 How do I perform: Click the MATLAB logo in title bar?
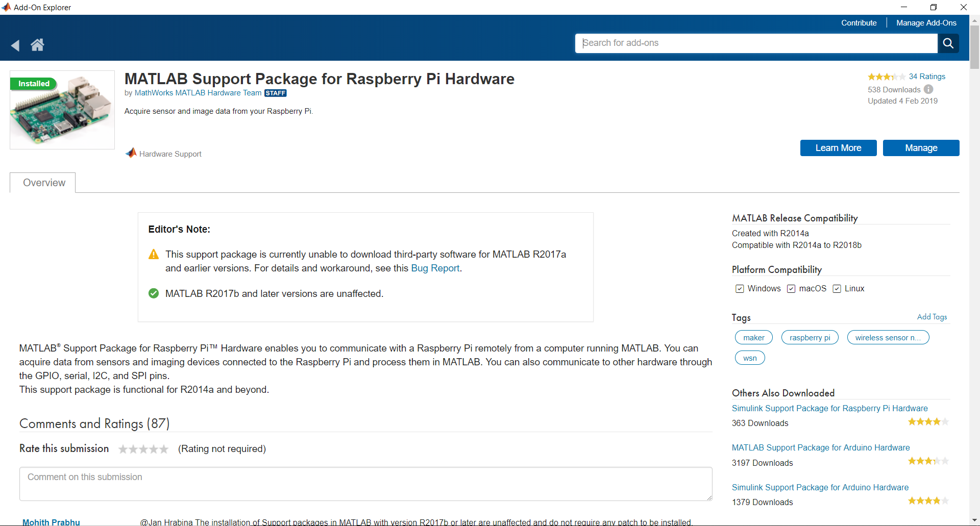pos(6,7)
